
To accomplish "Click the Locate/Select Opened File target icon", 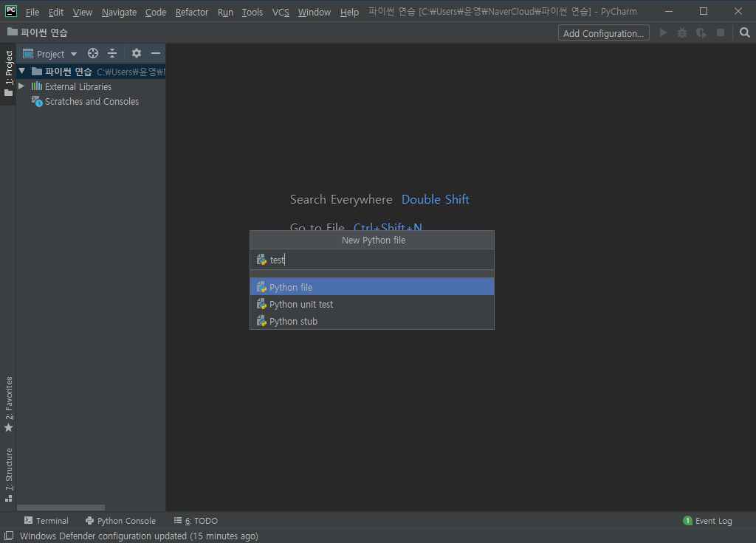I will (x=92, y=53).
